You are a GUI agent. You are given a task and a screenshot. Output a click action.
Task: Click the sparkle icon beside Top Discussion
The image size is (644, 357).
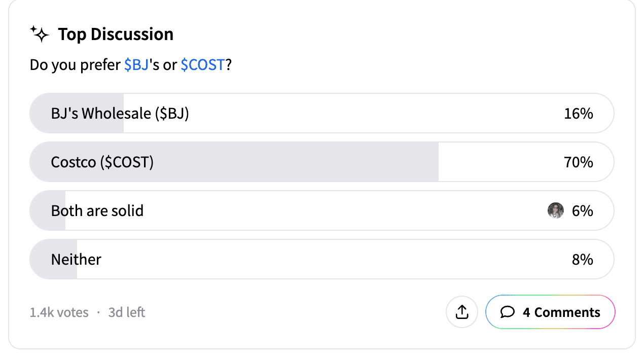[40, 34]
